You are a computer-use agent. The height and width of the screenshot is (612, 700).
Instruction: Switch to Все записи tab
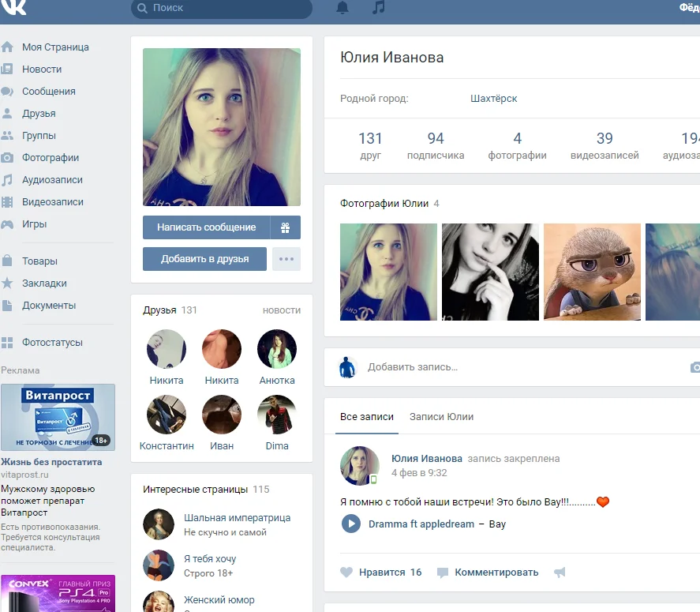[367, 417]
